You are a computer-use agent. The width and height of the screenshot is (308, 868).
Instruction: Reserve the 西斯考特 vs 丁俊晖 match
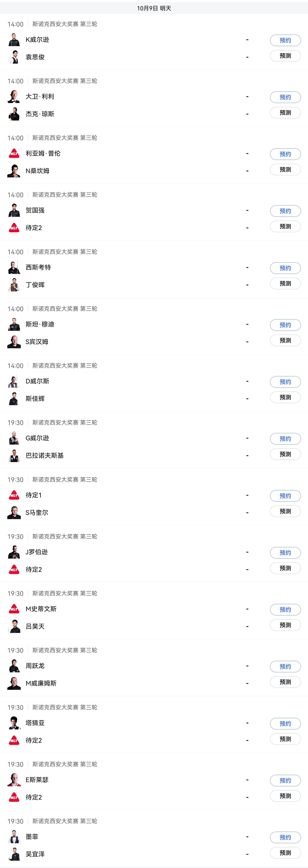point(285,268)
